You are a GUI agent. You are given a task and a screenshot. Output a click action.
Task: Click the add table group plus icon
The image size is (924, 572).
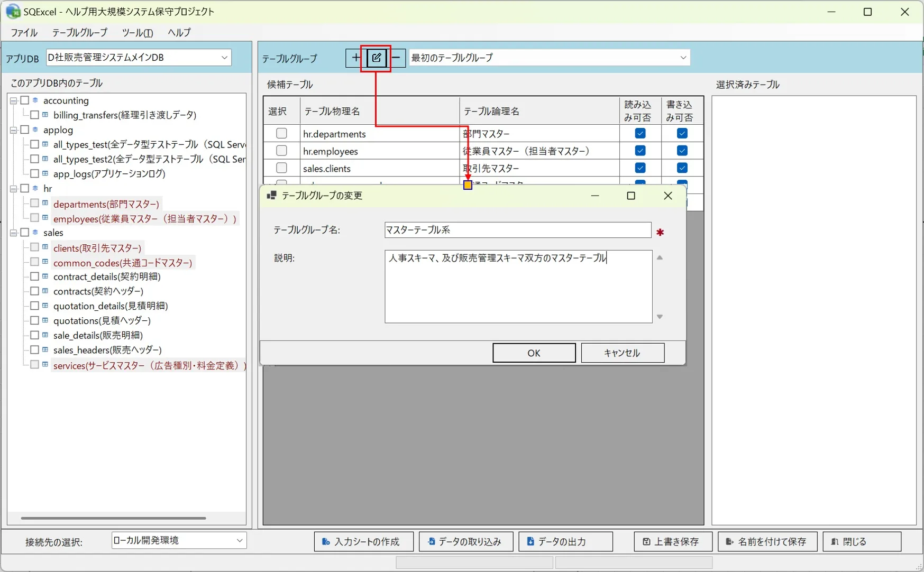(355, 58)
